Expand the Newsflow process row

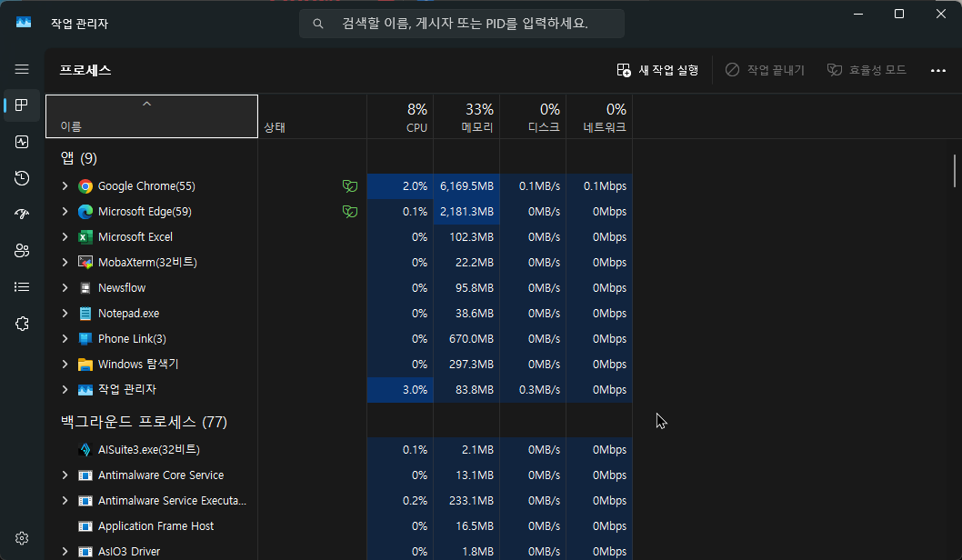tap(65, 287)
